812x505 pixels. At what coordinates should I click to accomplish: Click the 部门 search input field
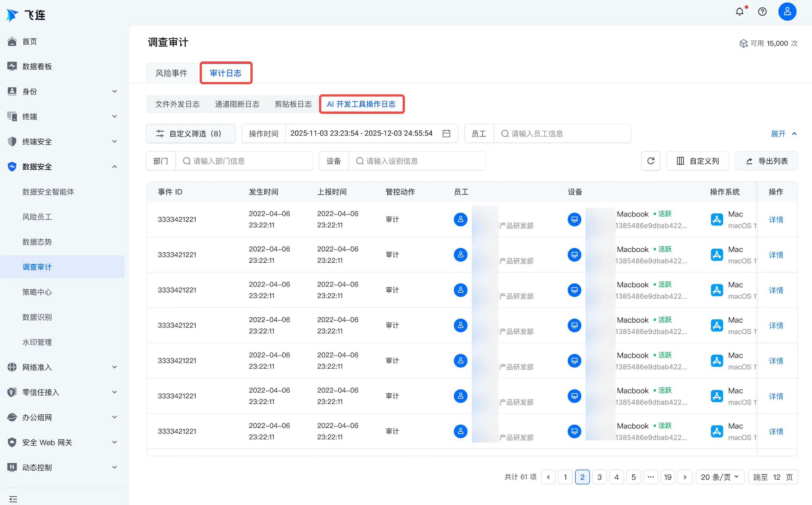244,161
